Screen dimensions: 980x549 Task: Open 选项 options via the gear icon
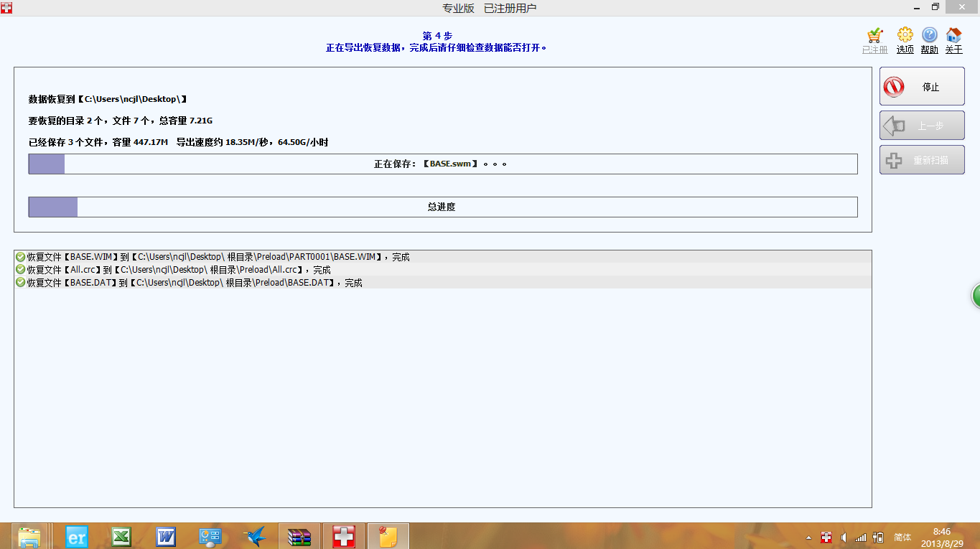point(905,36)
